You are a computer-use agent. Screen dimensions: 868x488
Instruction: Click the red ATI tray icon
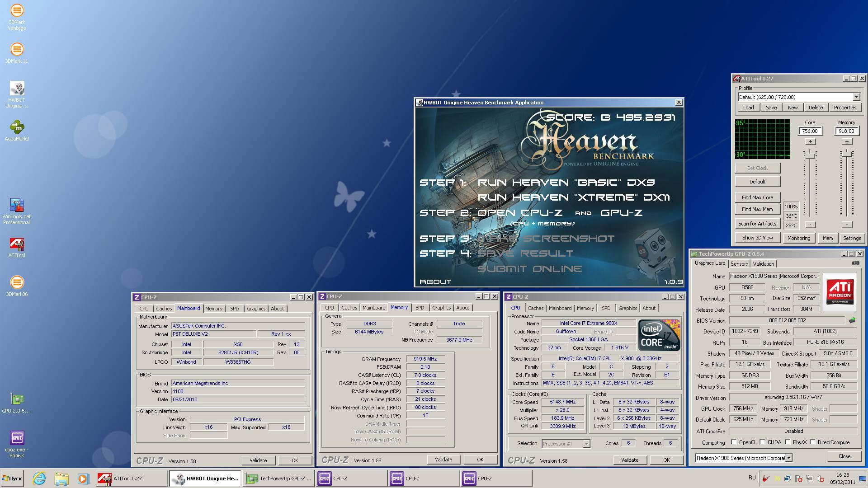(x=766, y=479)
